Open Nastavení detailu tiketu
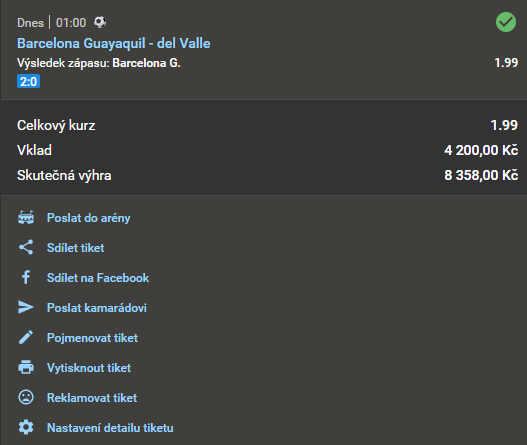This screenshot has height=445, width=527. pyautogui.click(x=110, y=428)
